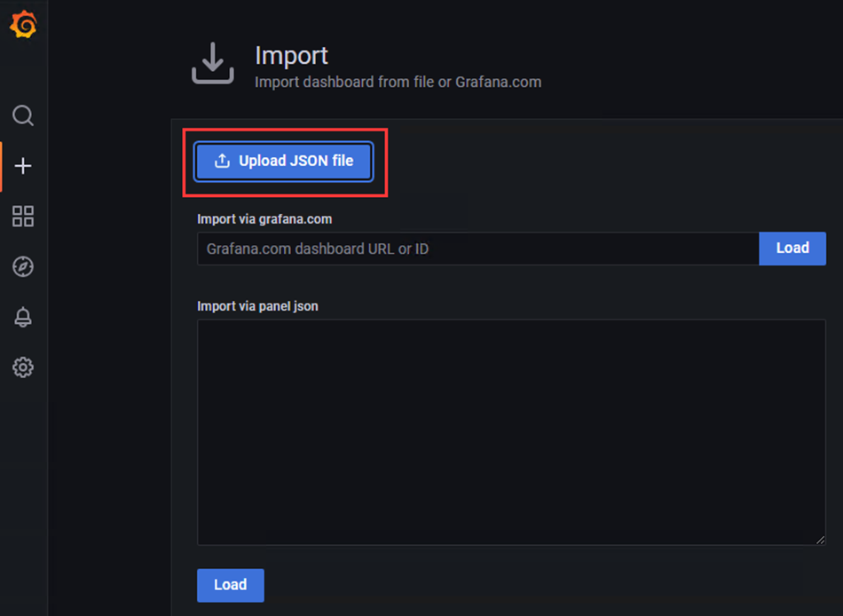Click the Import page title
The image size is (843, 616).
pos(291,55)
